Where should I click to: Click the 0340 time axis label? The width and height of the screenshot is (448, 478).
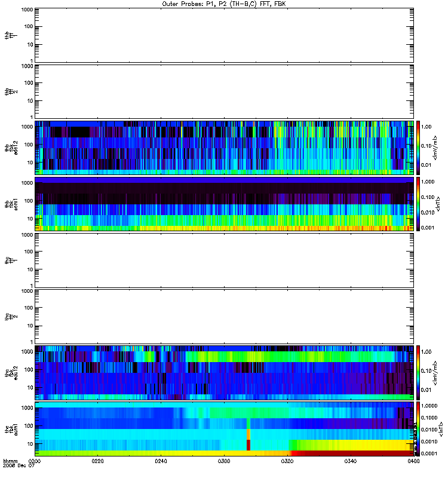coord(351,461)
